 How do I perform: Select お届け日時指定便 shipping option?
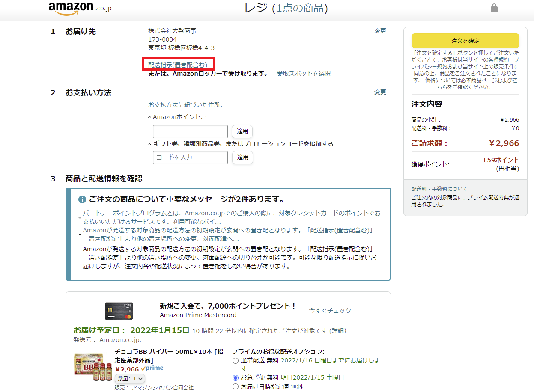[235, 387]
